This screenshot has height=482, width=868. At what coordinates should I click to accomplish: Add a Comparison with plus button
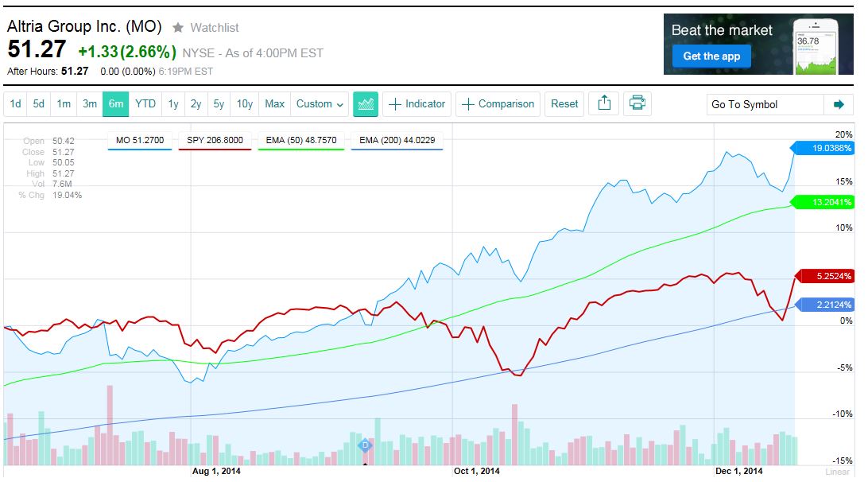click(x=498, y=104)
